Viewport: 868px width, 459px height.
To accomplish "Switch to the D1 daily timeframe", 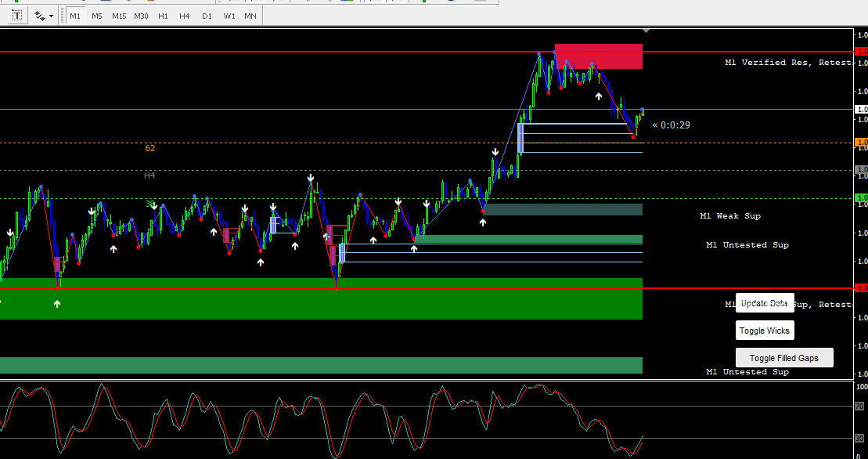I will (x=207, y=16).
